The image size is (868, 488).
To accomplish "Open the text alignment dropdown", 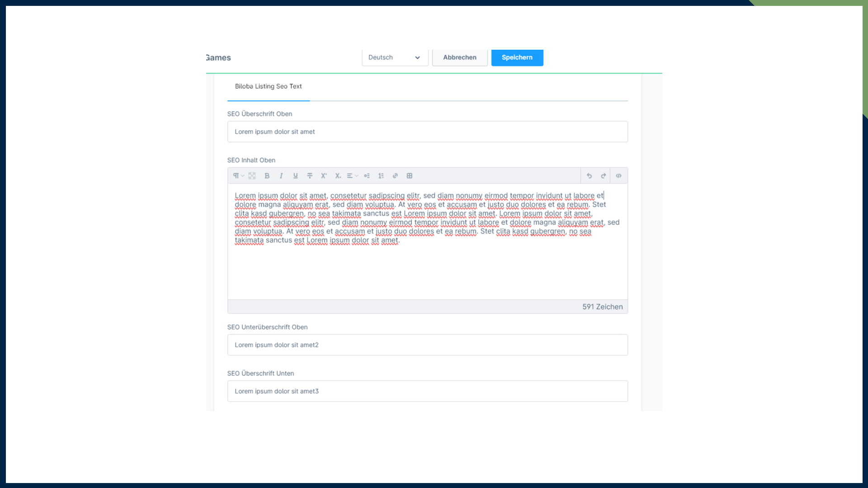I will click(x=352, y=176).
